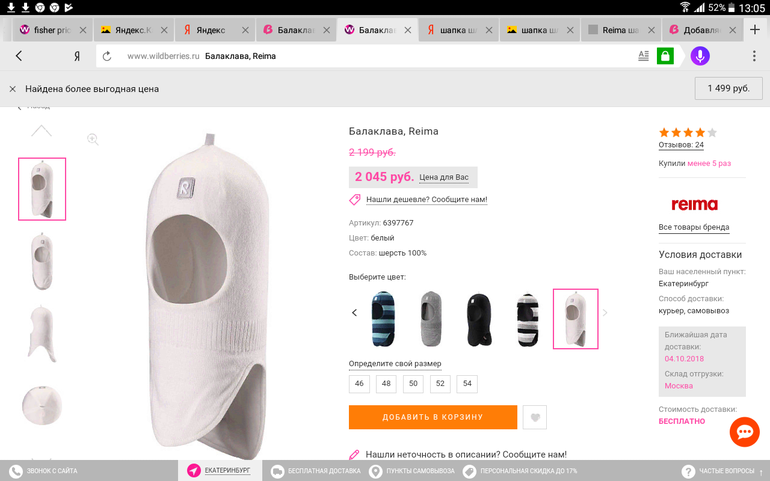This screenshot has width=770, height=481.
Task: Add item to favorites heart icon
Action: (535, 418)
